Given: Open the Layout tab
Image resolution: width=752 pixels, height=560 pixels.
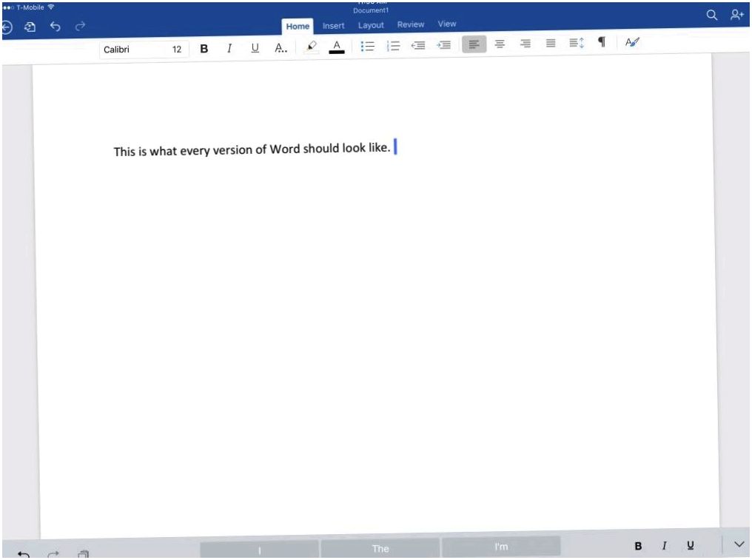Looking at the screenshot, I should tap(371, 25).
